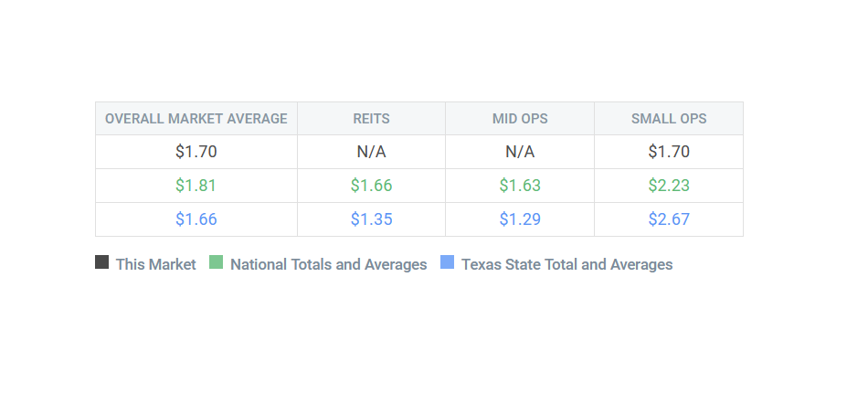Click the blue $1.66 Texas overall average
This screenshot has height=405, width=868.
[196, 219]
